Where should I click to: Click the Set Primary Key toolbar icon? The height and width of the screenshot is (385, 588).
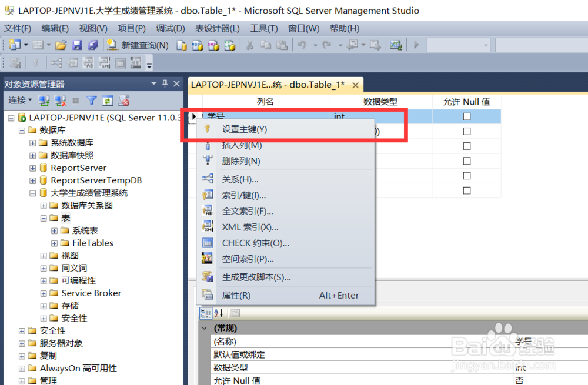point(36,63)
